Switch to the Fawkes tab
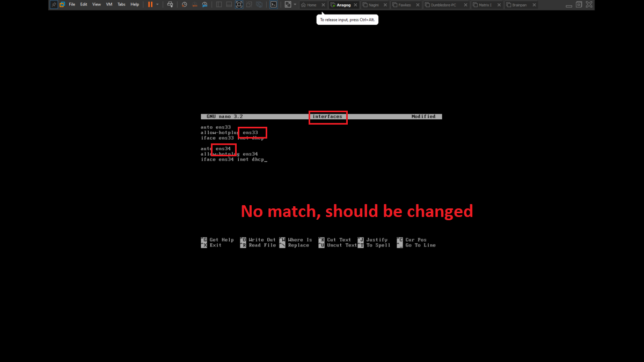This screenshot has width=644, height=362. point(406,5)
